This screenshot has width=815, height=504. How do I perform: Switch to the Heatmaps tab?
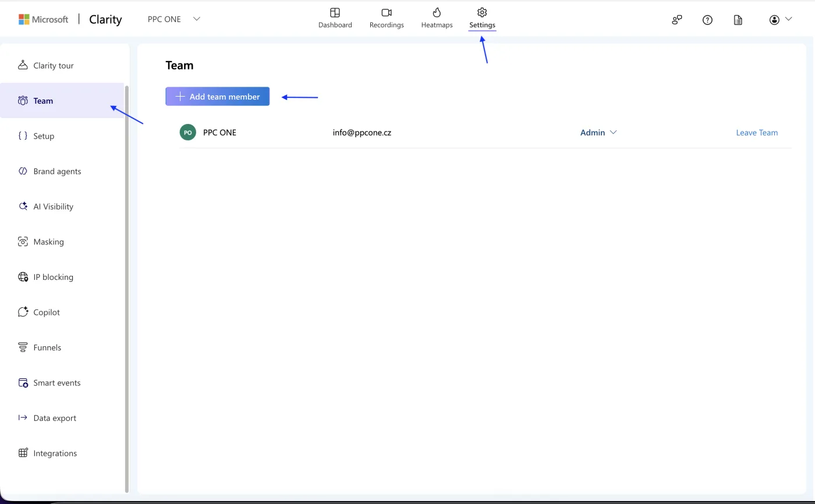pyautogui.click(x=437, y=19)
